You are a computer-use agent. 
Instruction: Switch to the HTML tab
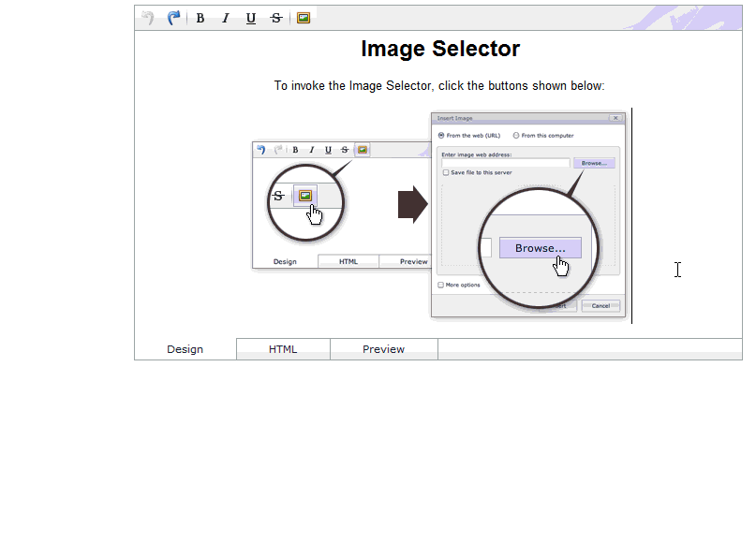(x=282, y=348)
